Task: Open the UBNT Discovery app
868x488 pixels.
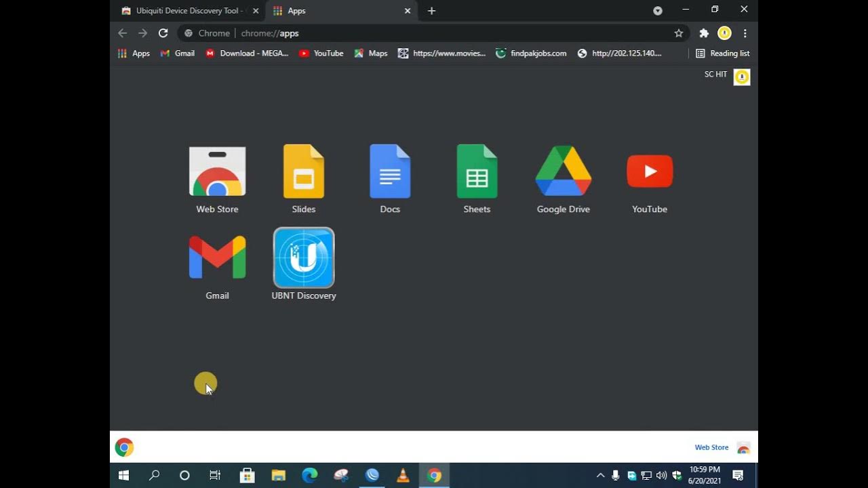Action: [304, 264]
